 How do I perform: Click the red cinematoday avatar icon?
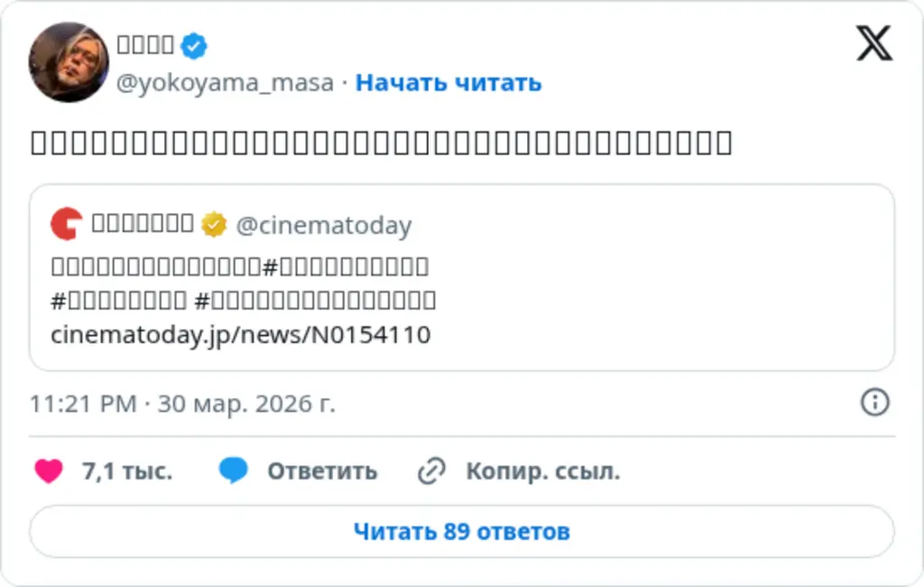point(66,224)
